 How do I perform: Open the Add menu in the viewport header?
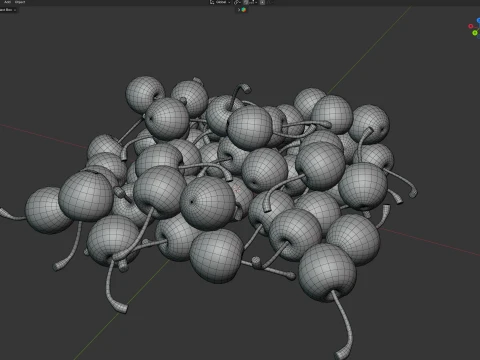pos(7,2)
